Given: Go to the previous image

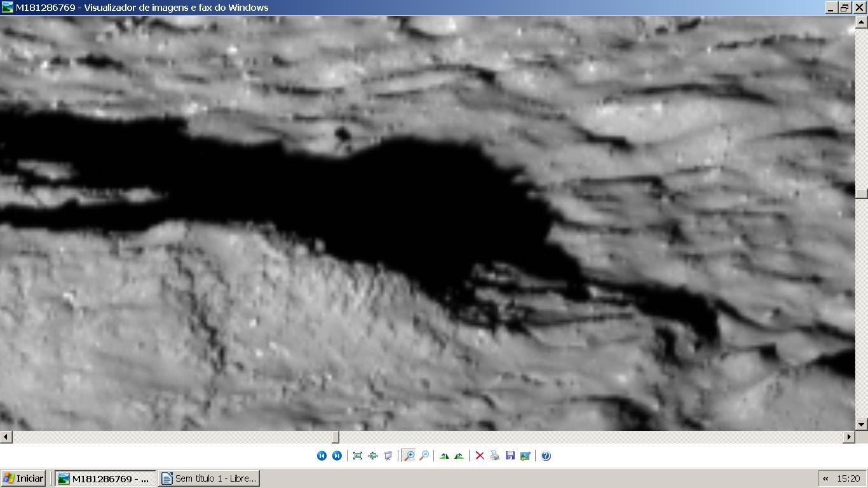Looking at the screenshot, I should coord(322,456).
